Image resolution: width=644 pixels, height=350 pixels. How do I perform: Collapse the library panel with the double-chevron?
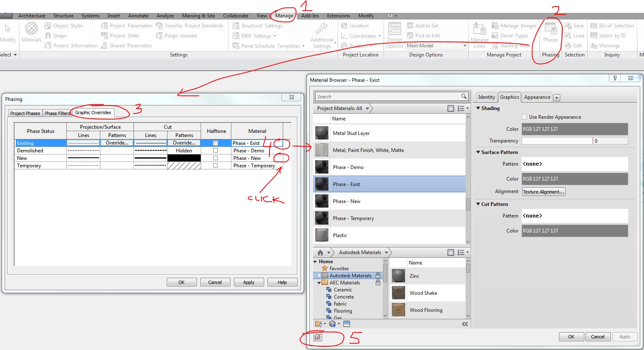click(465, 324)
